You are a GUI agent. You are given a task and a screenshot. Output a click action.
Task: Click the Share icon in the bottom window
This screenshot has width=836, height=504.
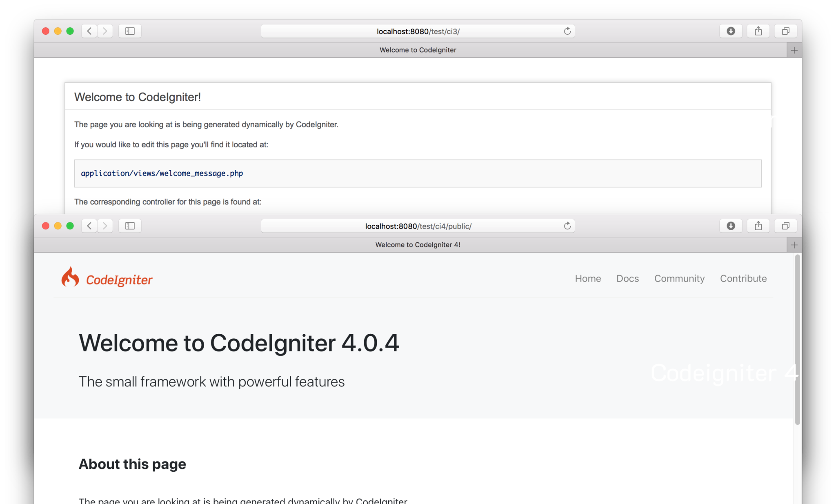758,226
